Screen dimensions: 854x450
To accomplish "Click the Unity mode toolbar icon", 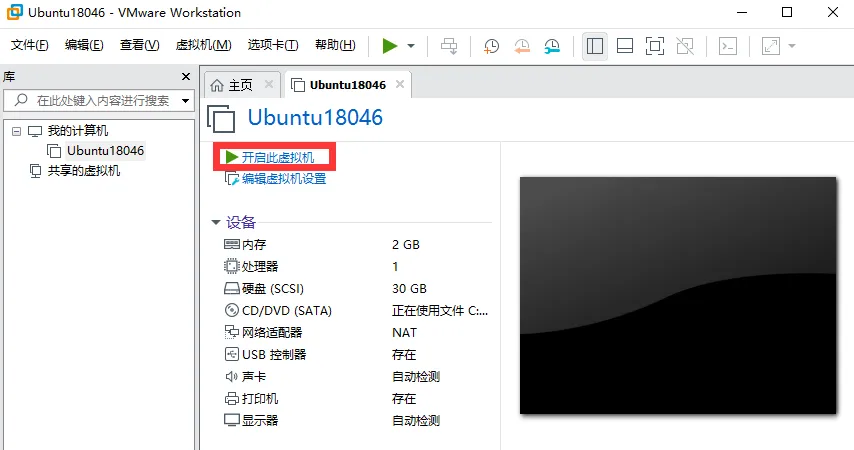I will [685, 46].
